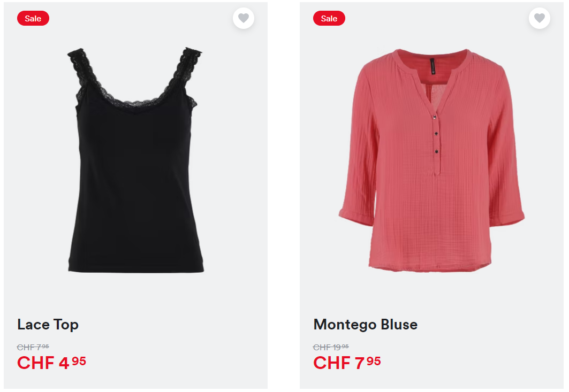569x392 pixels.
Task: Click the Sale badge on the Montego Bluse card
Action: 329,19
